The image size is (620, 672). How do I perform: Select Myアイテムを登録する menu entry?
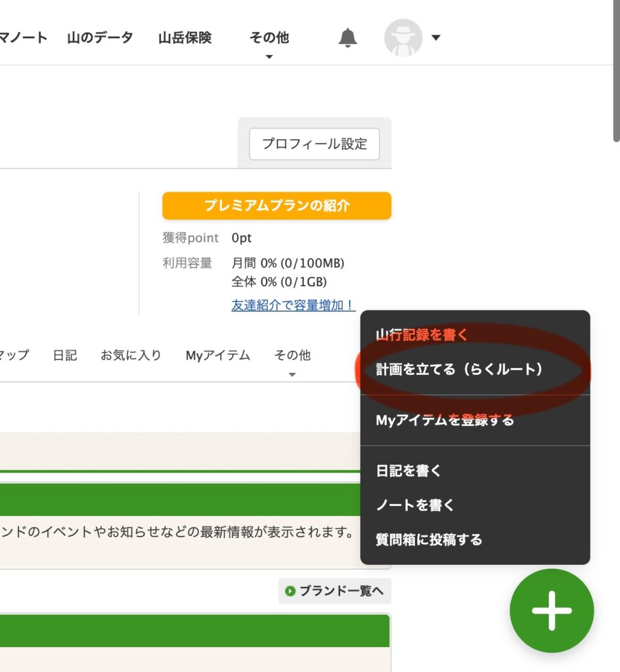click(x=445, y=420)
